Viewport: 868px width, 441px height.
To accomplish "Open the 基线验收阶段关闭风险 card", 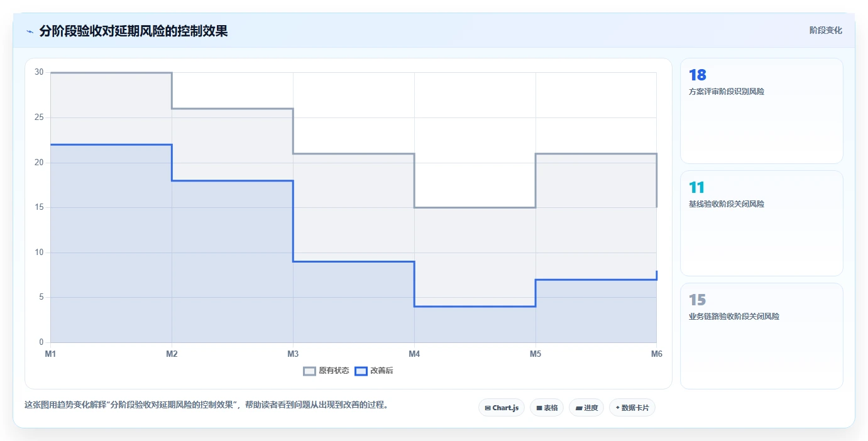I will click(762, 223).
